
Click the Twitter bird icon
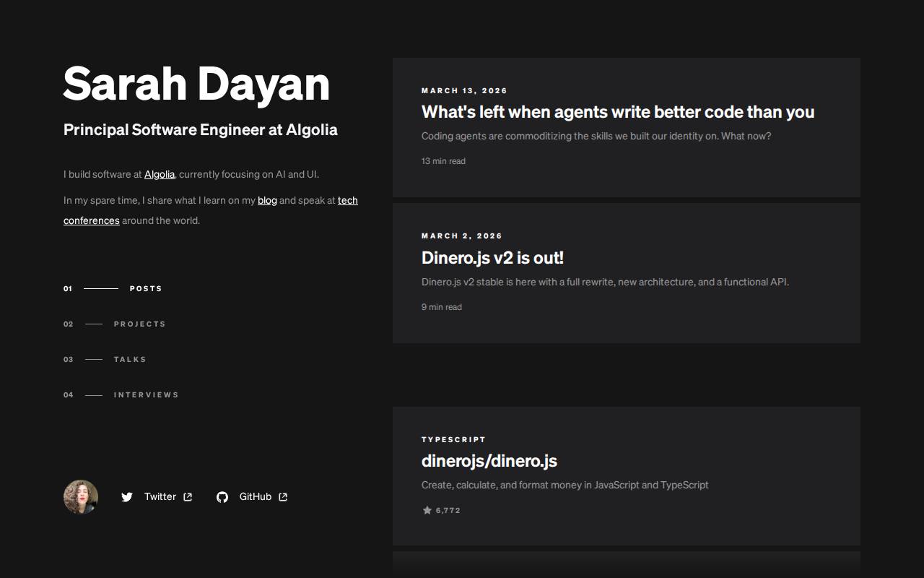127,497
